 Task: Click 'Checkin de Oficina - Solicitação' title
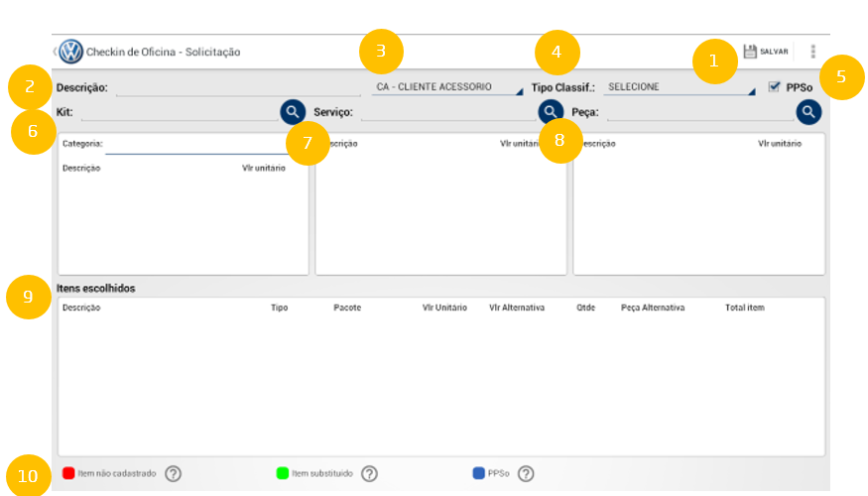click(164, 52)
